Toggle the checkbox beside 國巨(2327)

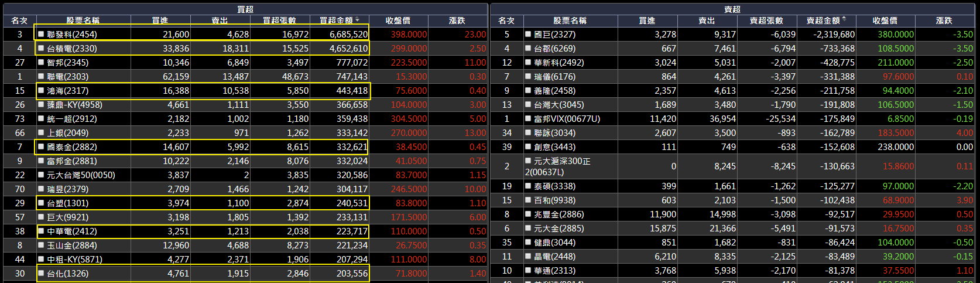coord(528,34)
